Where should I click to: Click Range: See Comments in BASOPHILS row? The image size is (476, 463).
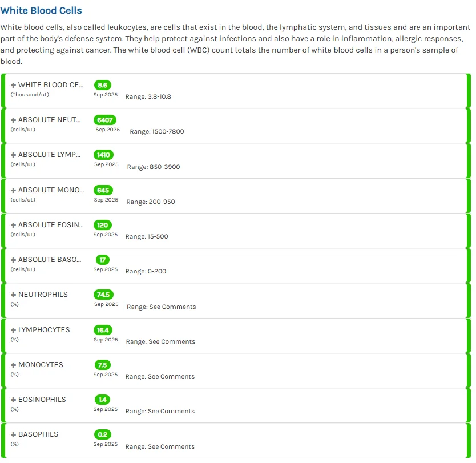[x=160, y=447]
